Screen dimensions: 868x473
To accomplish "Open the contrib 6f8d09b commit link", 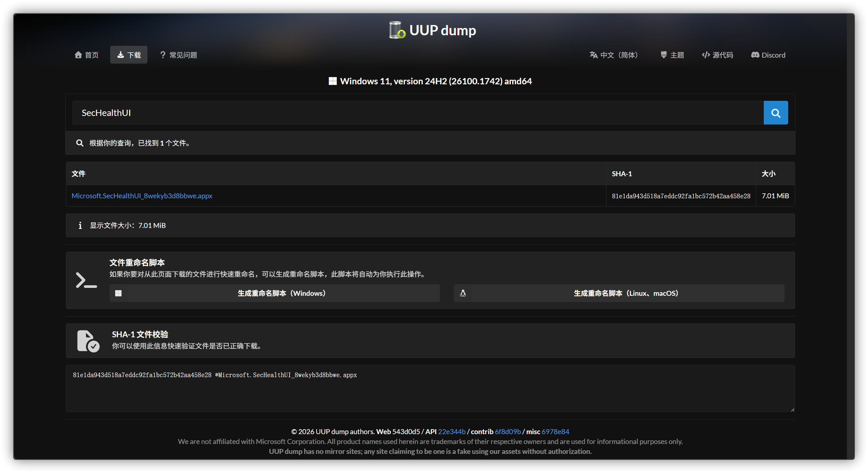I will coord(508,431).
